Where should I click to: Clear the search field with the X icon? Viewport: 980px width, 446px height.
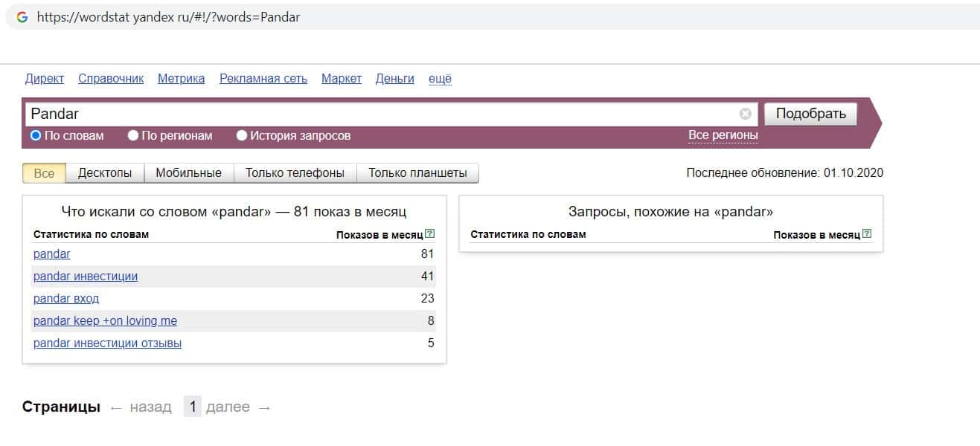tap(745, 114)
